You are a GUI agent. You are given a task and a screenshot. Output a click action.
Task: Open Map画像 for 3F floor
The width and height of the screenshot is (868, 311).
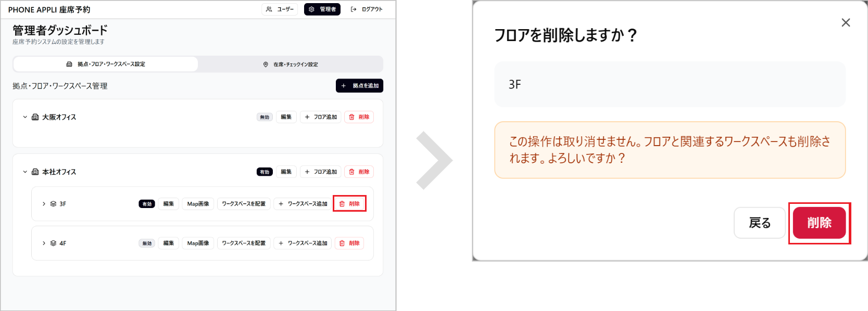(x=198, y=204)
